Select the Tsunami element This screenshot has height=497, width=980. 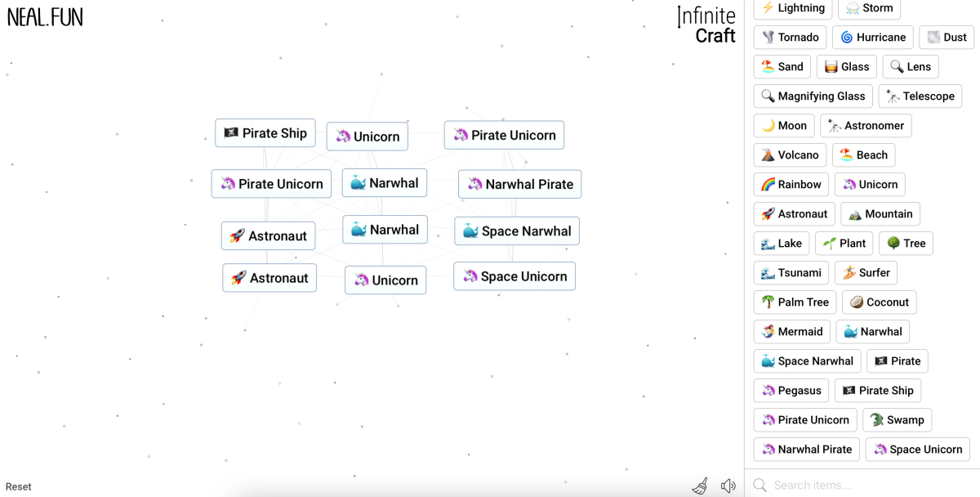(791, 272)
